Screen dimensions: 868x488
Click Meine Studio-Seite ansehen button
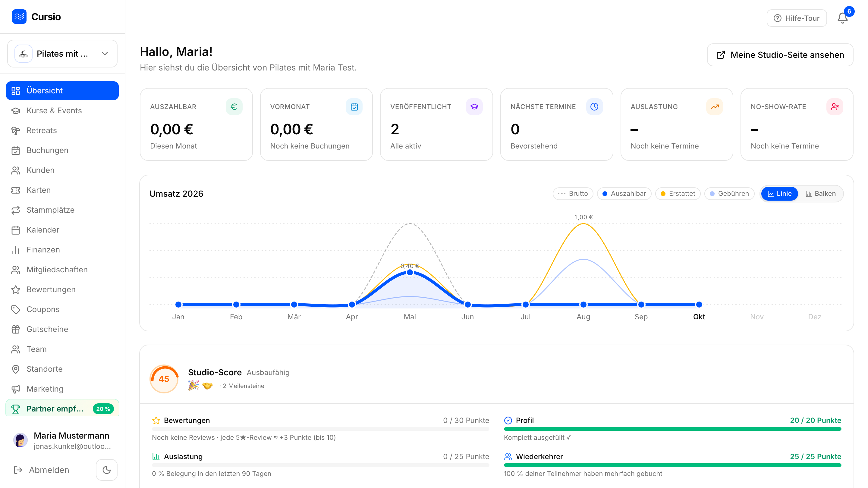tap(780, 55)
